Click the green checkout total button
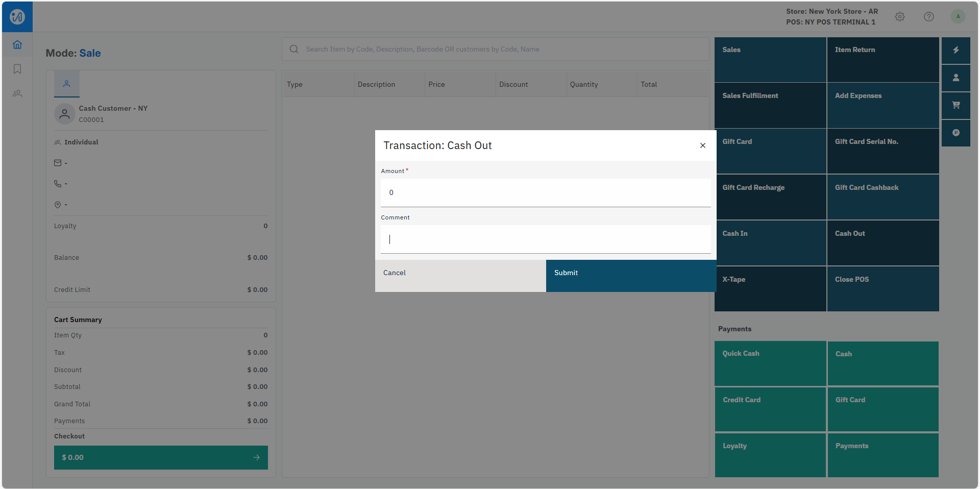 click(161, 457)
